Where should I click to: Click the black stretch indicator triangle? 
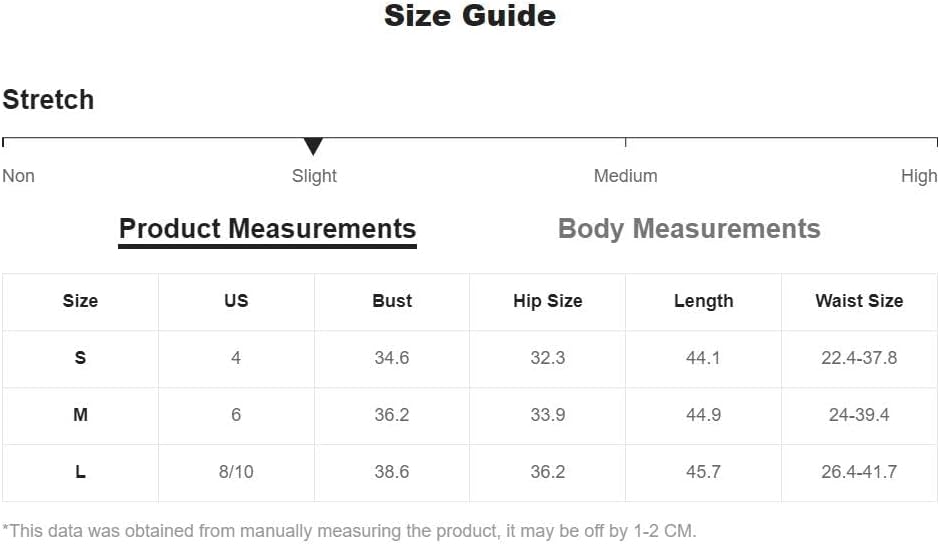click(x=313, y=146)
